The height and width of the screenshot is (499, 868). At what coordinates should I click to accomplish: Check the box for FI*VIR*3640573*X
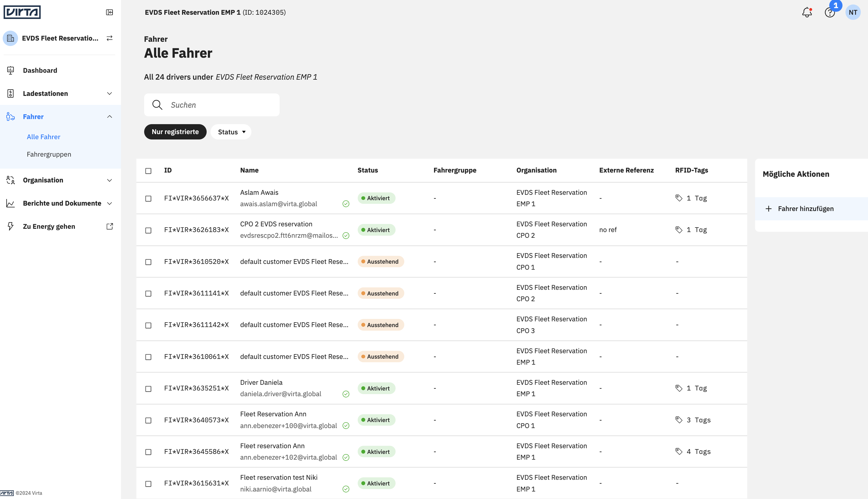[148, 420]
